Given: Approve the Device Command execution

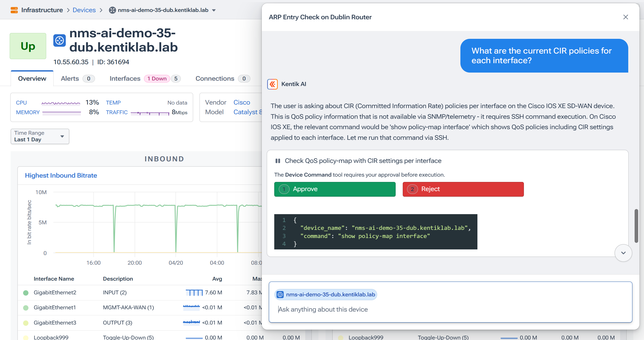Looking at the screenshot, I should pos(334,189).
